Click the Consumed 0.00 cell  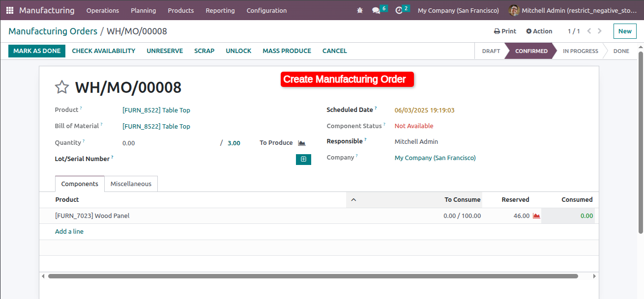(x=568, y=216)
